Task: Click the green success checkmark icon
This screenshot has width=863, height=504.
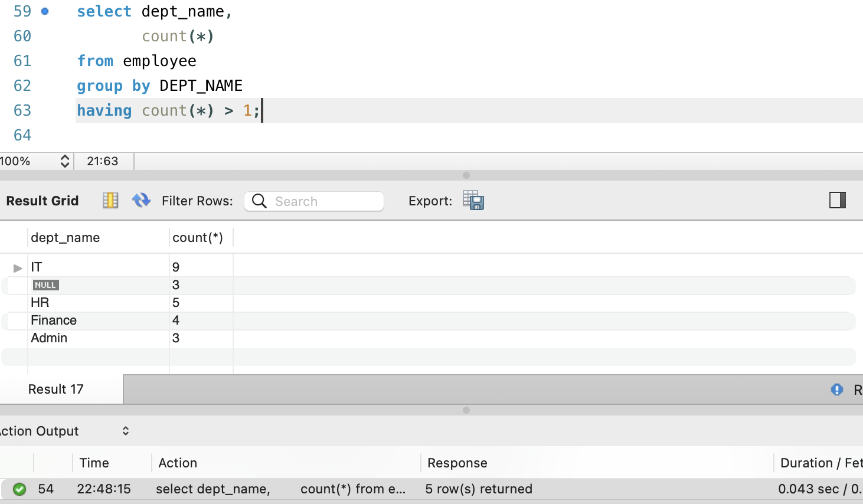Action: tap(19, 489)
